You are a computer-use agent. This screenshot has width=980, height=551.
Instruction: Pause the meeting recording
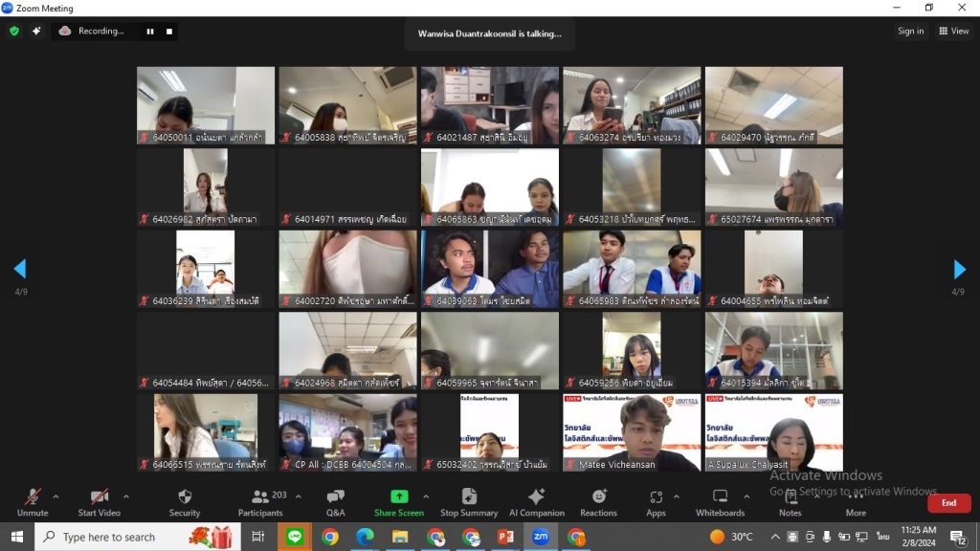pyautogui.click(x=150, y=32)
